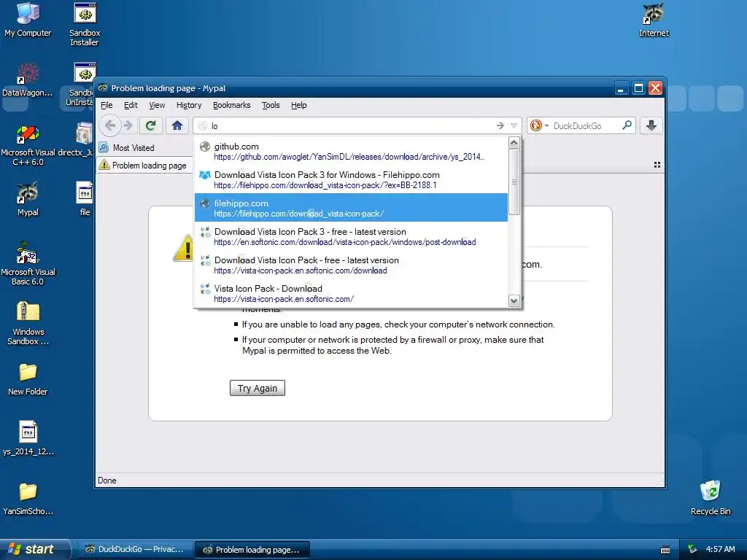The height and width of the screenshot is (560, 747).
Task: Close the Mypal browser window
Action: click(656, 88)
